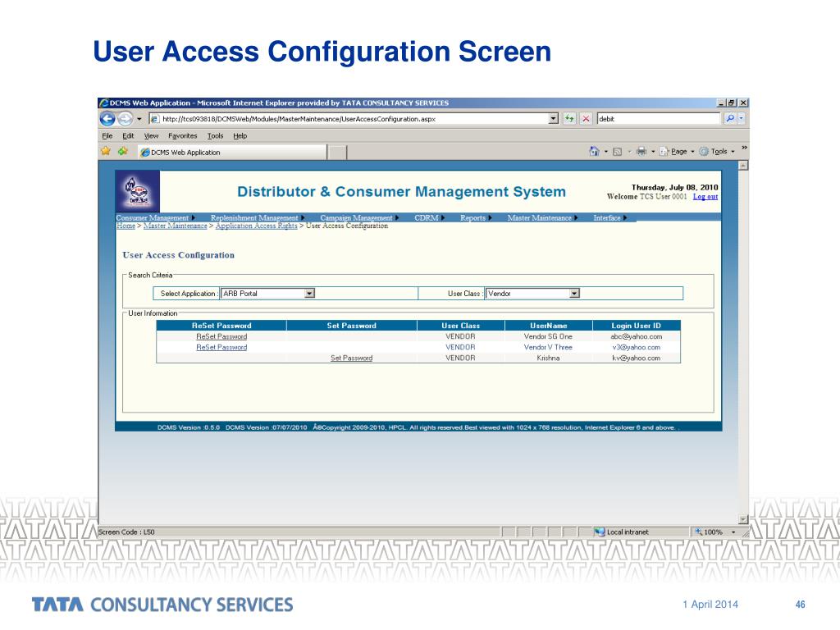This screenshot has width=840, height=630.
Task: Click the Refresh page icon
Action: 569,119
